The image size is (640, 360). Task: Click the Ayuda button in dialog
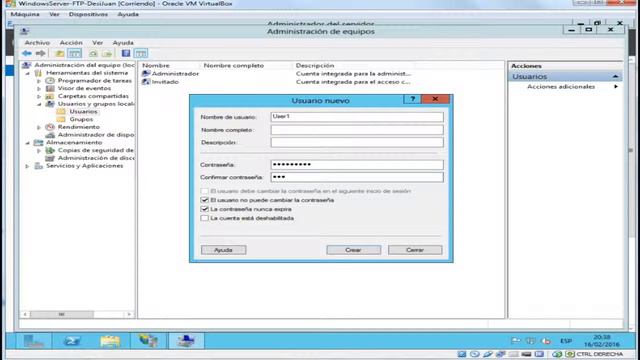point(223,250)
